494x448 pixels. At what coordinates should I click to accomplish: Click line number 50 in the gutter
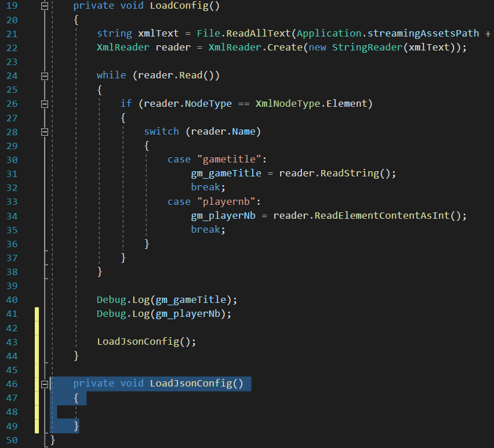click(12, 440)
